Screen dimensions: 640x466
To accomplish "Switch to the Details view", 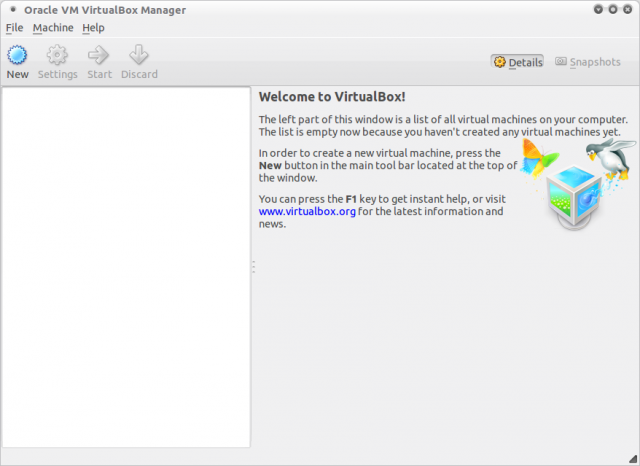I will [x=517, y=62].
